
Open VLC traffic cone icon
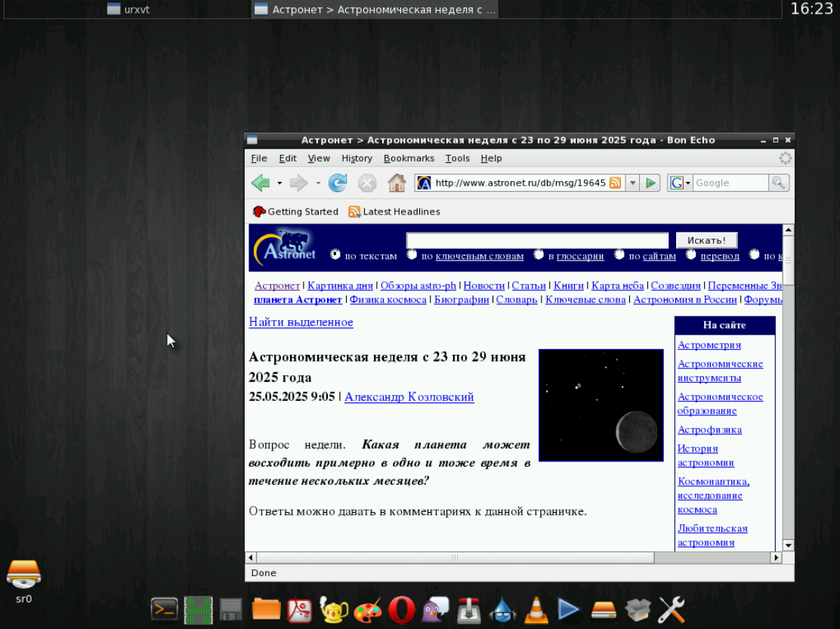(x=536, y=609)
